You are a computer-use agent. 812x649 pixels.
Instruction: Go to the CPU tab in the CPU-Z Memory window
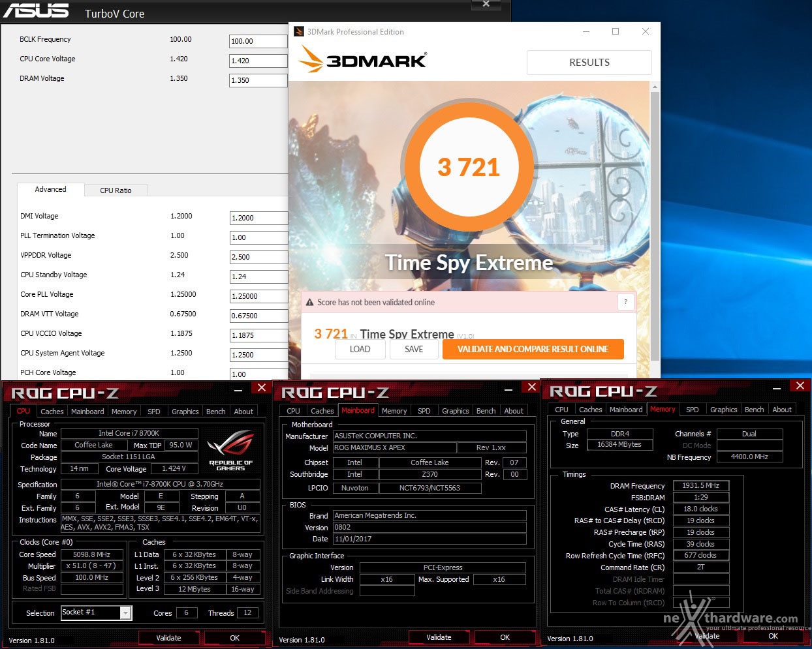pos(562,410)
